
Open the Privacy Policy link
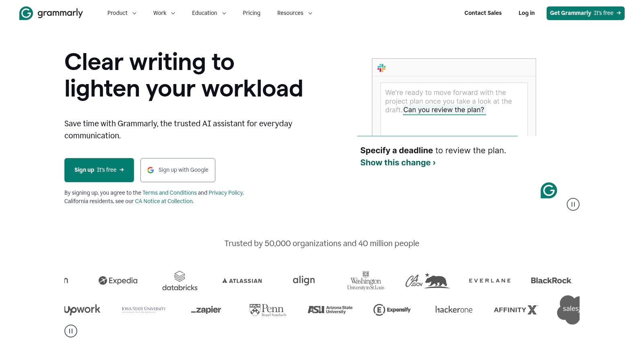coord(225,193)
